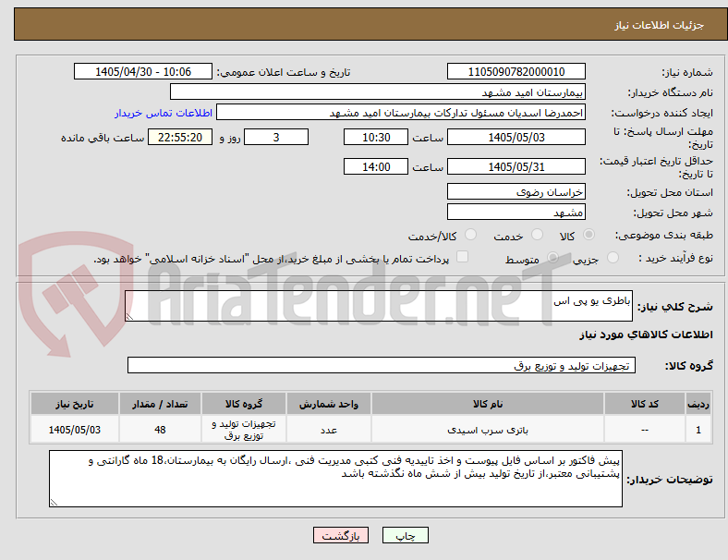Click the label توضیحات خریدار
The height and width of the screenshot is (560, 728).
tap(670, 480)
